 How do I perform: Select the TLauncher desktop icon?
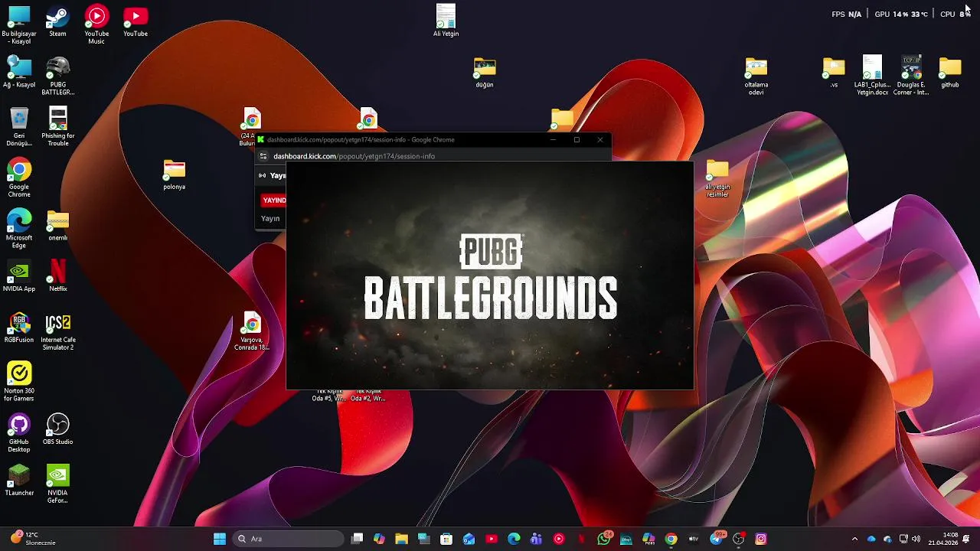click(19, 481)
